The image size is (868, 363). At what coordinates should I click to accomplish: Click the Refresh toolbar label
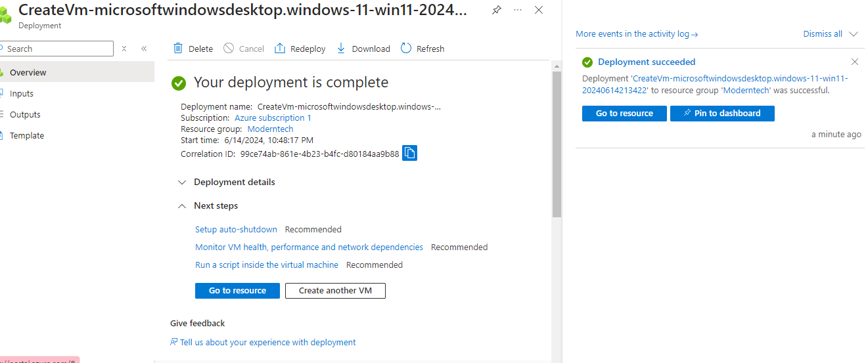point(430,49)
